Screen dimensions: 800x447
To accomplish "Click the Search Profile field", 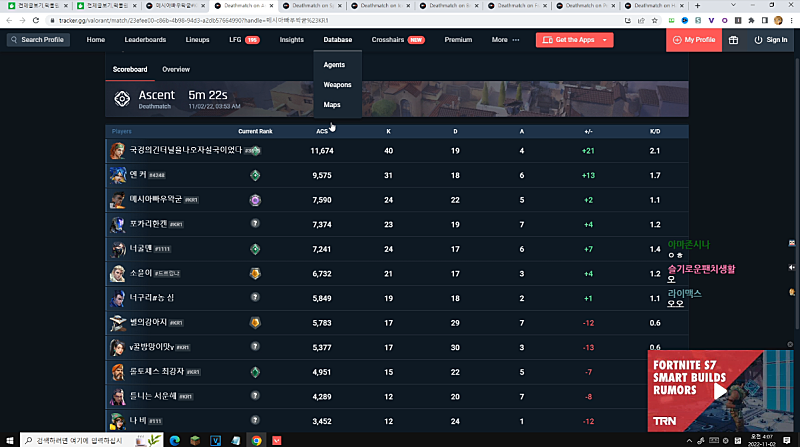I will 38,40.
